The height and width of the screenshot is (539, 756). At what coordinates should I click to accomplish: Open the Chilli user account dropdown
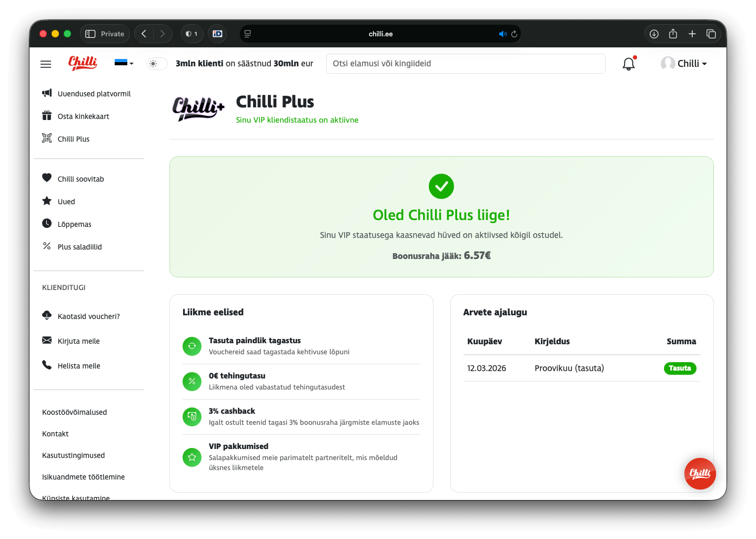[x=684, y=63]
